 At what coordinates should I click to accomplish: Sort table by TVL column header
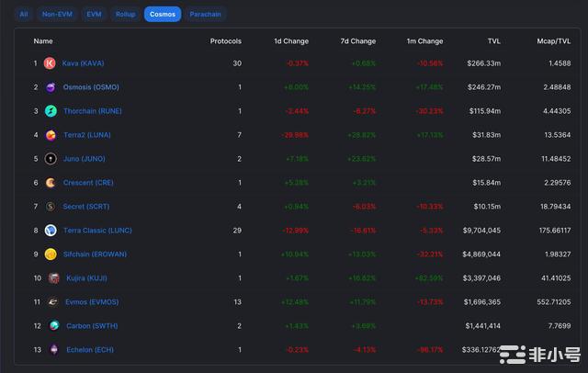pyautogui.click(x=493, y=41)
